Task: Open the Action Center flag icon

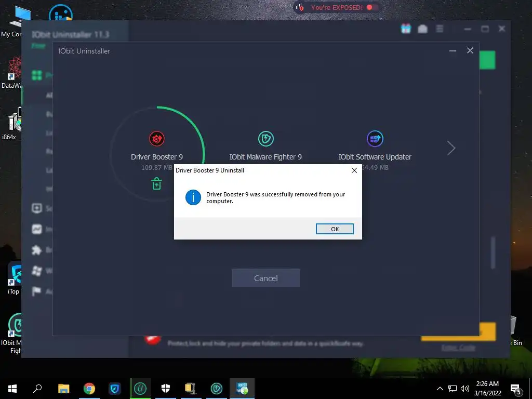Action: tap(37, 291)
